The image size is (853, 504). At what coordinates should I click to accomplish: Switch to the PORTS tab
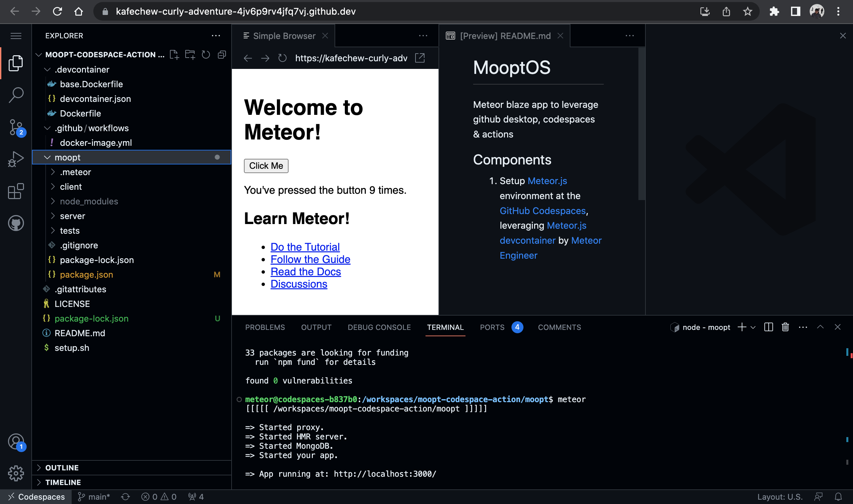pyautogui.click(x=492, y=327)
